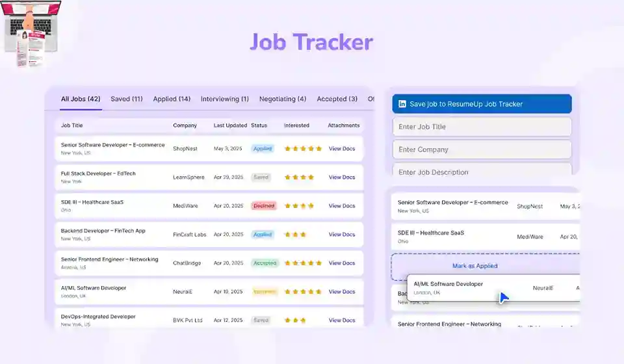The width and height of the screenshot is (624, 364).
Task: Select Senior Frontend Engineer – Networking in main table
Action: 109,259
